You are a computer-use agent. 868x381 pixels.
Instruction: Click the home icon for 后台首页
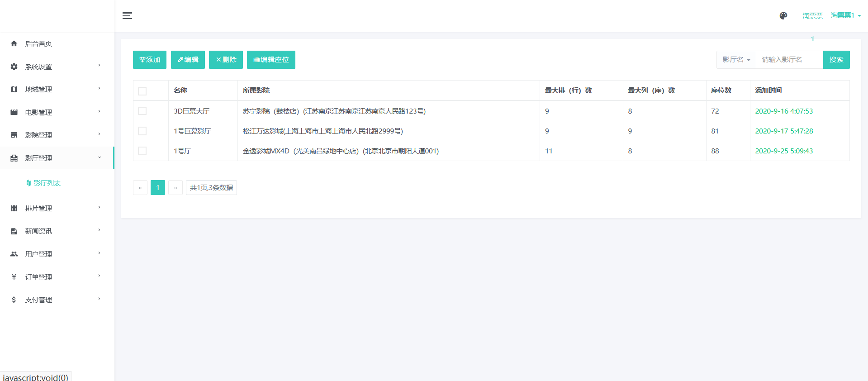(14, 44)
